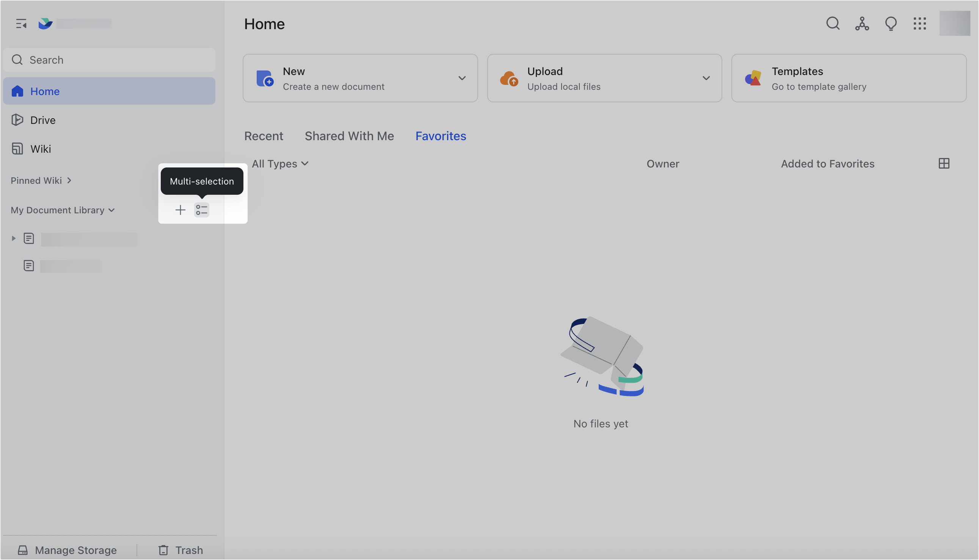Open the All Types filter dropdown
This screenshot has height=560, width=979.
point(280,164)
